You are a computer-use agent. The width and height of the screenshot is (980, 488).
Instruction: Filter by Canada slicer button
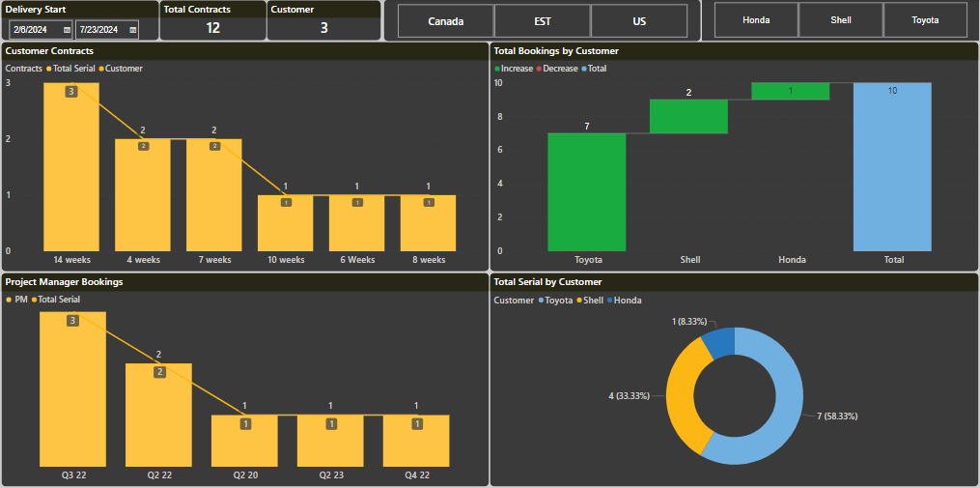coord(446,21)
